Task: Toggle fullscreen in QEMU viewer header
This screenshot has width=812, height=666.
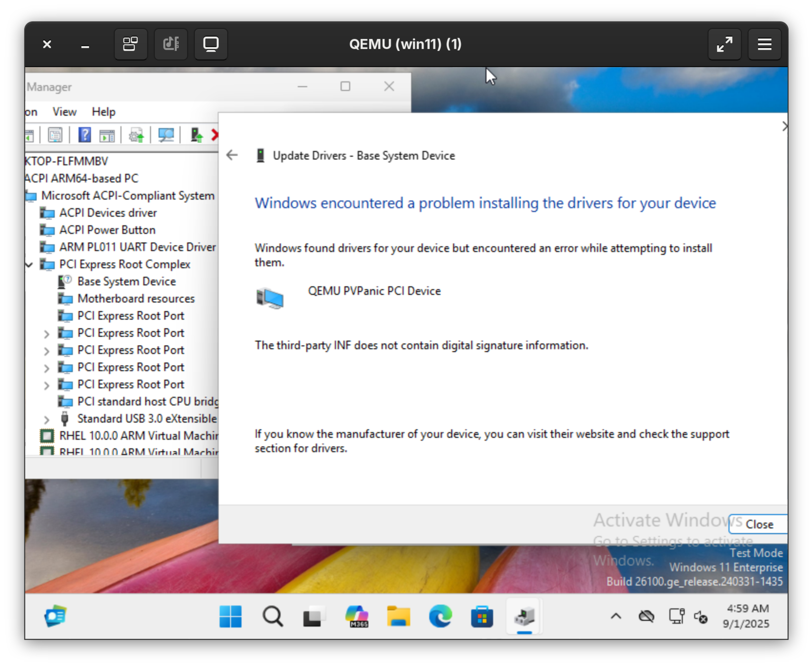Action: (x=724, y=44)
